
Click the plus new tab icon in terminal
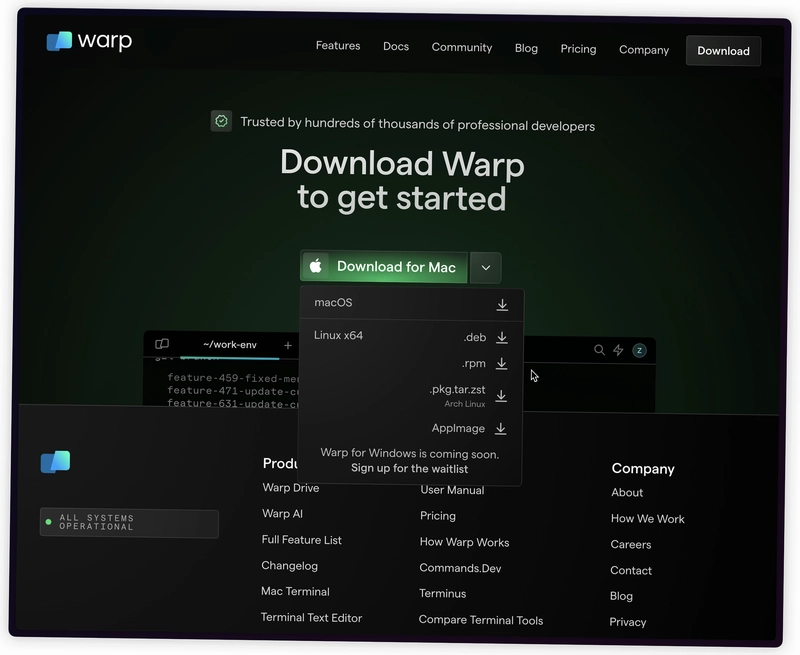(x=288, y=346)
